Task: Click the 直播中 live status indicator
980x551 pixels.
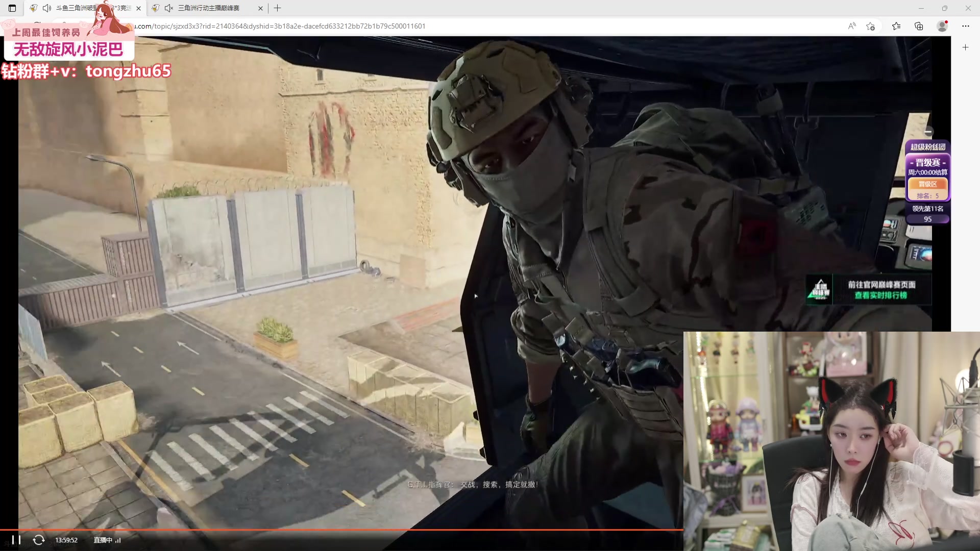Action: pos(107,540)
